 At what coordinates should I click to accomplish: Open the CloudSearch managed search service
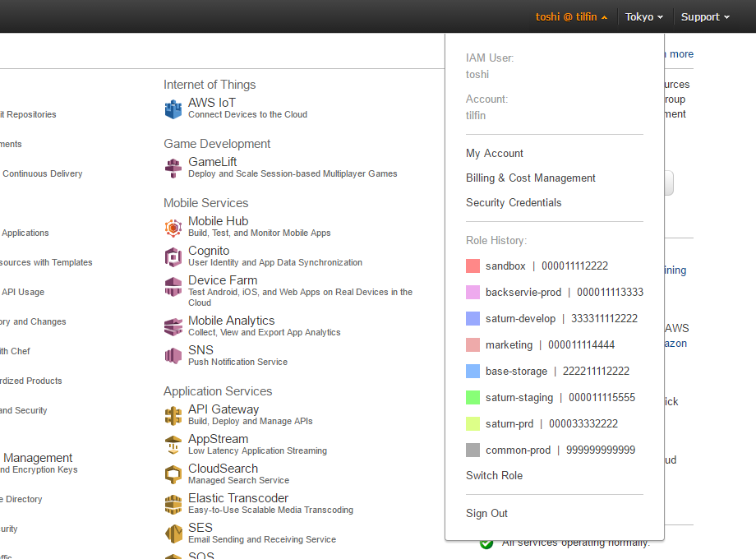point(173,474)
